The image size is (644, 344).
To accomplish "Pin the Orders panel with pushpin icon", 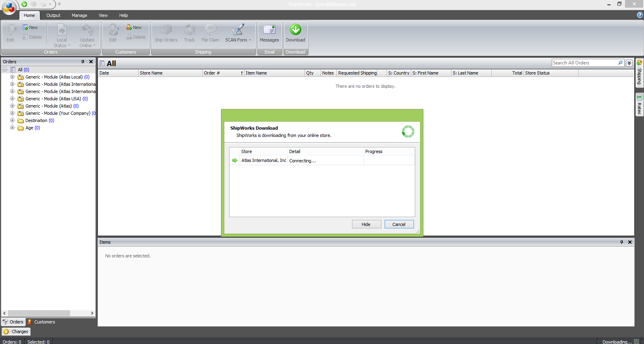I will 83,62.
